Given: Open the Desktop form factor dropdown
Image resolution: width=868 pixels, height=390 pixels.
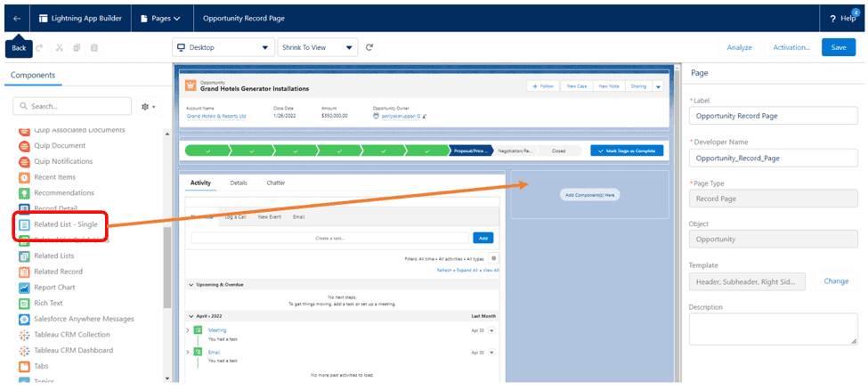Looking at the screenshot, I should (x=223, y=48).
